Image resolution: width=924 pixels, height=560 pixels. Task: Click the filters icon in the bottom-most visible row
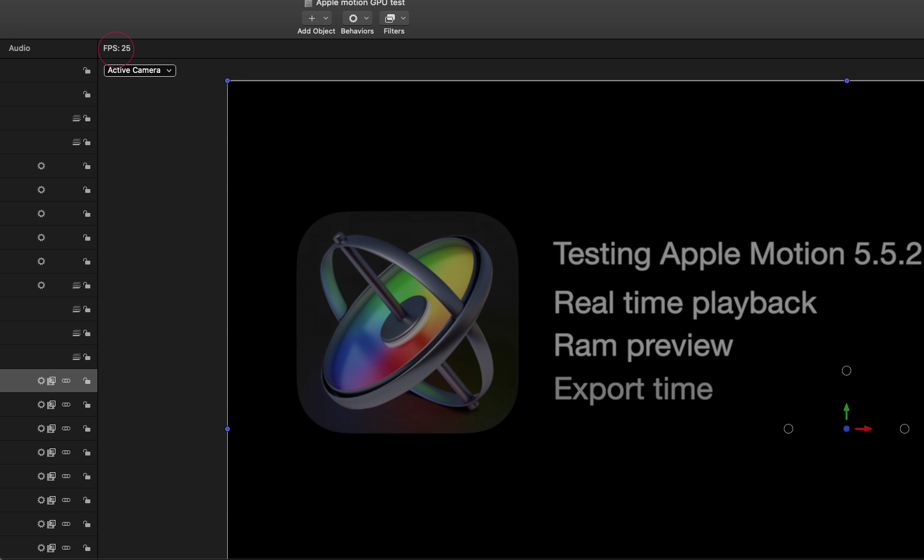(52, 548)
